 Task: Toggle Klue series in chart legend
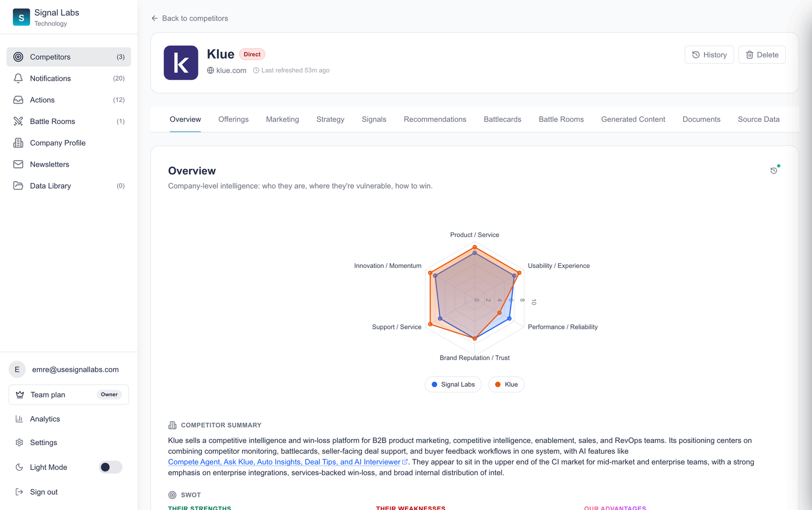[x=506, y=384]
